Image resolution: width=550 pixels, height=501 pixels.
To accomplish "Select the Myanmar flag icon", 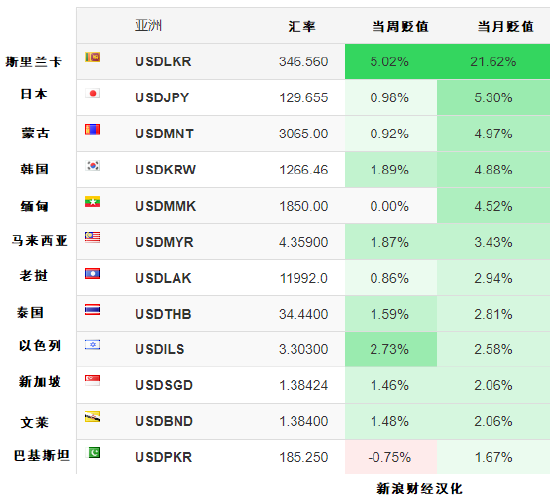I will (x=93, y=202).
